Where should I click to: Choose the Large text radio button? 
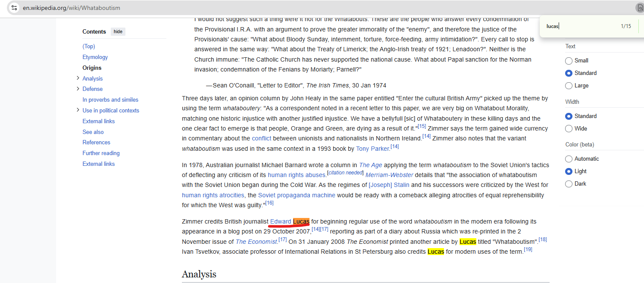tap(569, 86)
